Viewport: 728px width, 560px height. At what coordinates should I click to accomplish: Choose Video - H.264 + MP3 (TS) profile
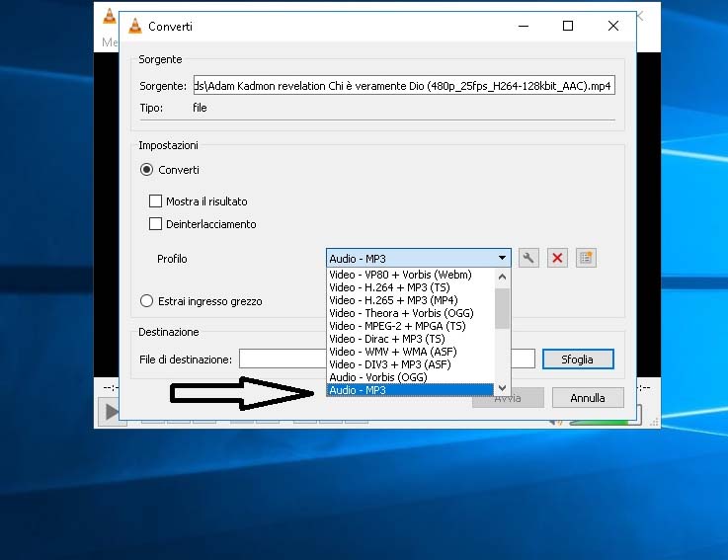tap(411, 287)
